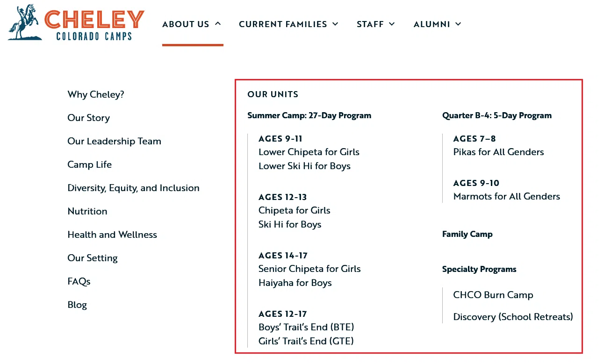Select the About Us menu item
Screen dimensions: 611x364
point(186,24)
